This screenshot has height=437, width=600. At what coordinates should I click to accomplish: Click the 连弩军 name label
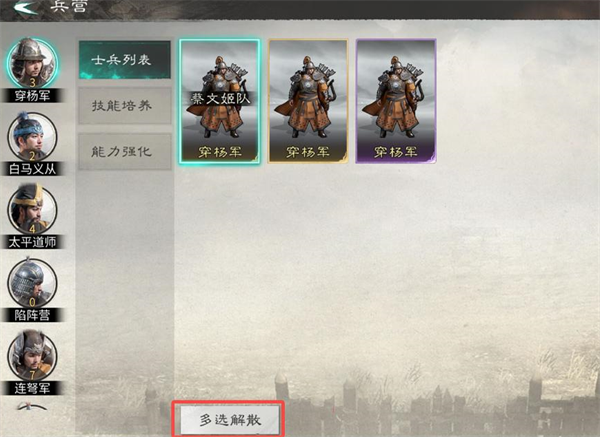[32, 388]
